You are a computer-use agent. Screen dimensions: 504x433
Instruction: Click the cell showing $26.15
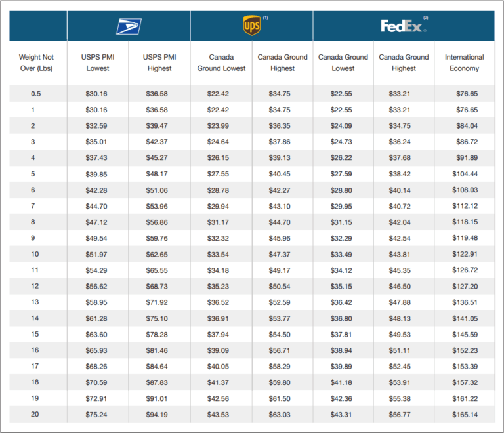(218, 157)
